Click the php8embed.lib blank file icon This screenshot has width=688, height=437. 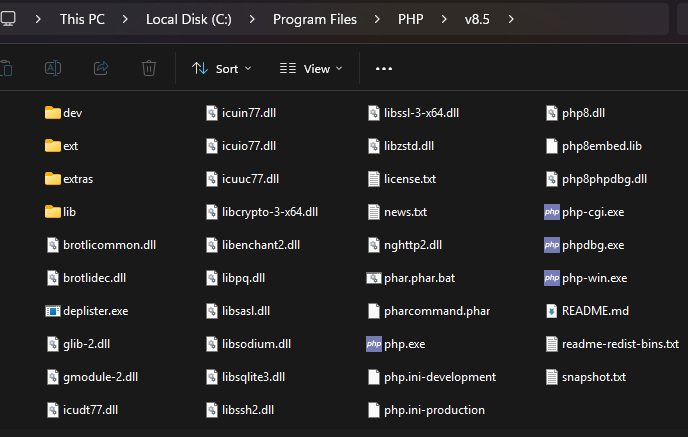click(x=552, y=146)
